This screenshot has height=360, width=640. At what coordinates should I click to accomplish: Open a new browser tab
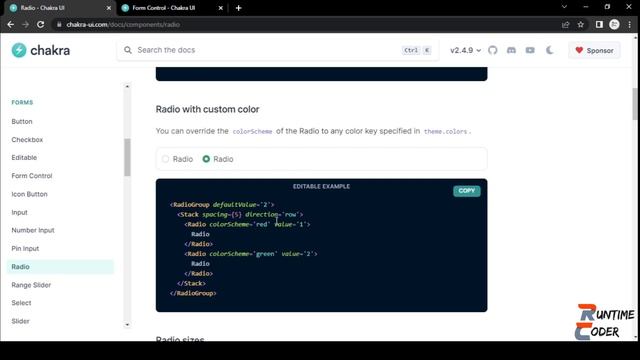pyautogui.click(x=238, y=8)
